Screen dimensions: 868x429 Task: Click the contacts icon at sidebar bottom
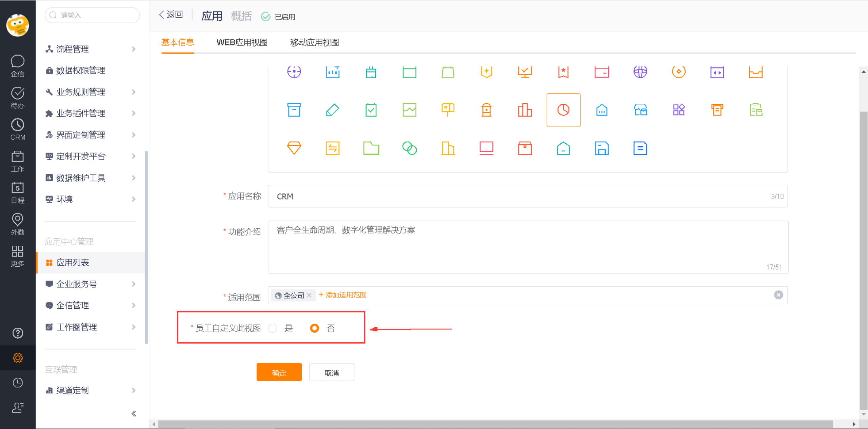pos(18,408)
